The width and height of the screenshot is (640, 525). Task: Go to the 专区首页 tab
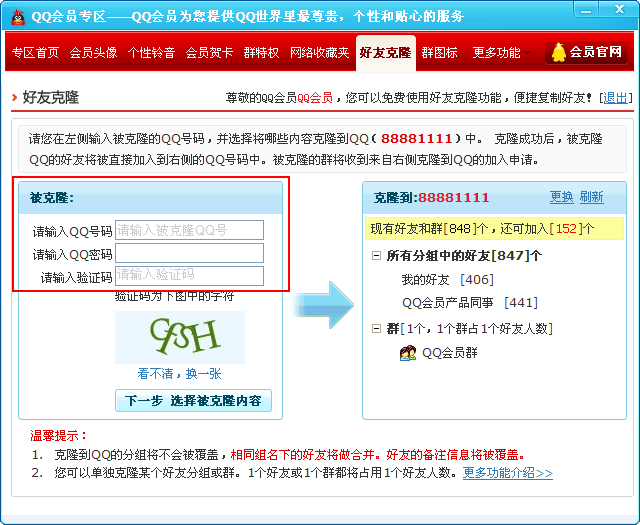[x=36, y=52]
